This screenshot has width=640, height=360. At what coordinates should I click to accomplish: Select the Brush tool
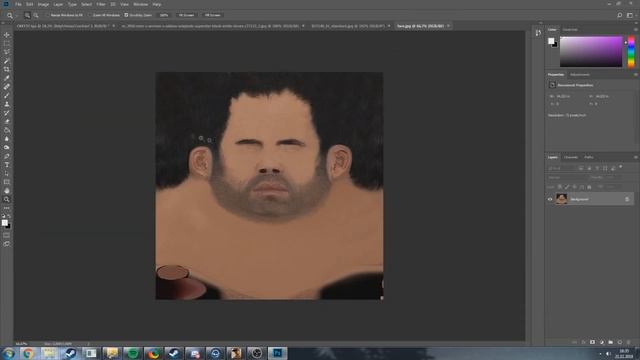pyautogui.click(x=7, y=96)
